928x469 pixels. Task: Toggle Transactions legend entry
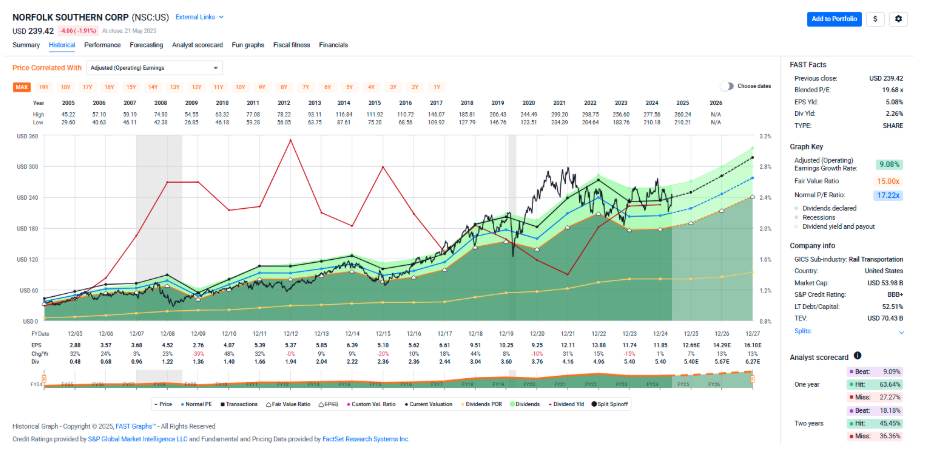point(239,404)
